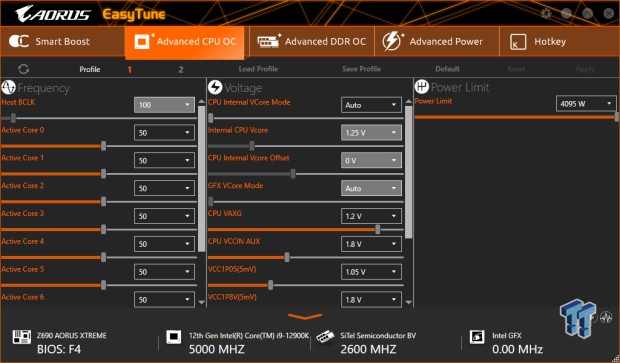Open the Active Core 6 ratio dropdown
The height and width of the screenshot is (363, 620).
(164, 299)
